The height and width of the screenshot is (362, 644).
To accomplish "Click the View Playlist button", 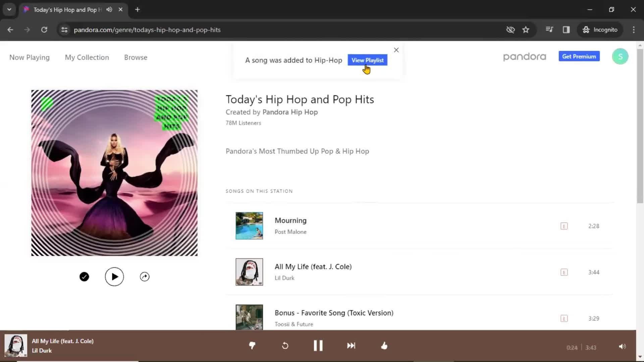I will point(367,60).
